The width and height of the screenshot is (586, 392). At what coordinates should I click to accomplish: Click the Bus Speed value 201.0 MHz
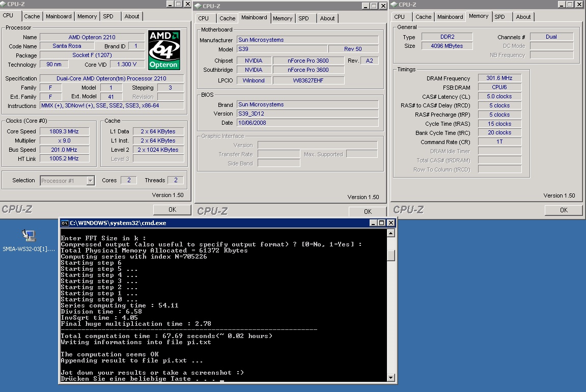(x=64, y=150)
